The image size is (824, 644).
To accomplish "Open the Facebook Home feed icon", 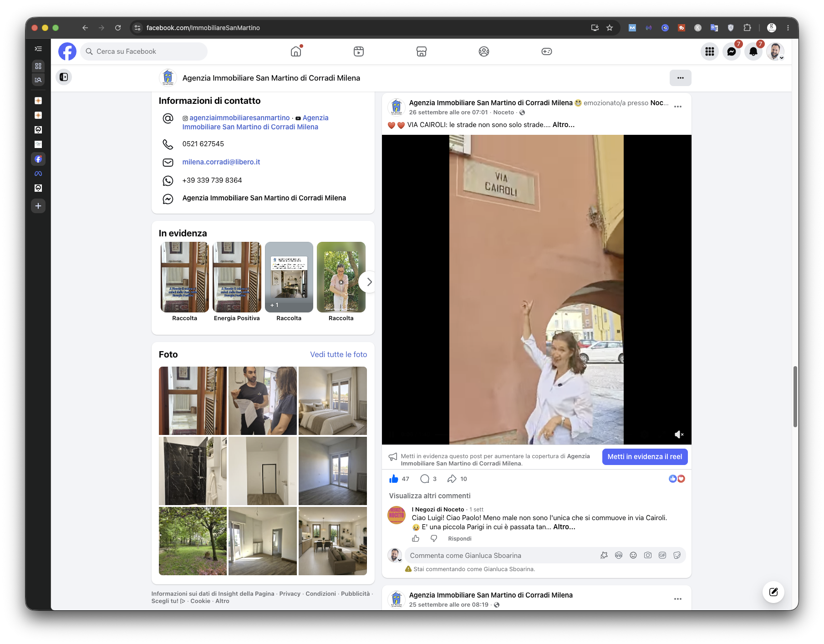I will pos(296,51).
